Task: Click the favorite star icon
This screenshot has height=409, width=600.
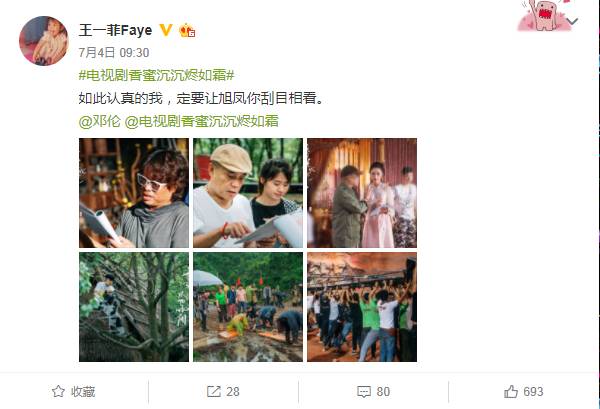Action: [x=58, y=391]
